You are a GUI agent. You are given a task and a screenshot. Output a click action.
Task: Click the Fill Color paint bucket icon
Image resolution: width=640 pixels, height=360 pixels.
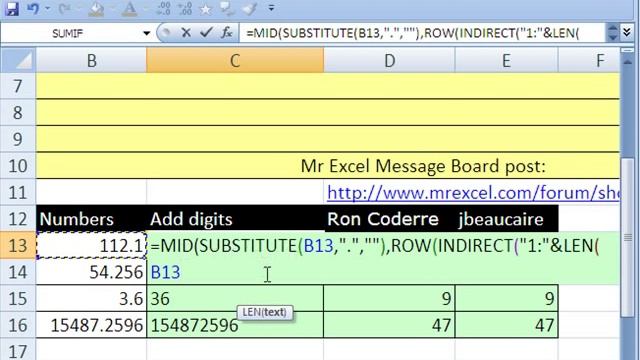96,9
